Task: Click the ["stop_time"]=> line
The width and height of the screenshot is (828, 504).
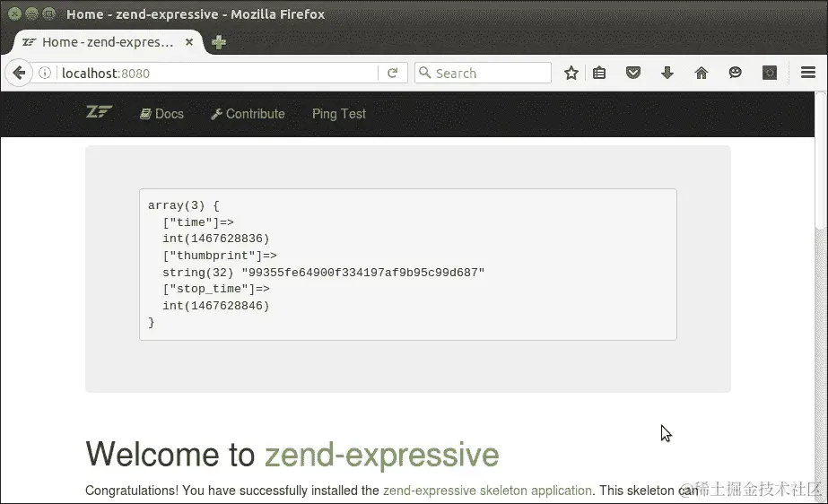Action: tap(216, 289)
